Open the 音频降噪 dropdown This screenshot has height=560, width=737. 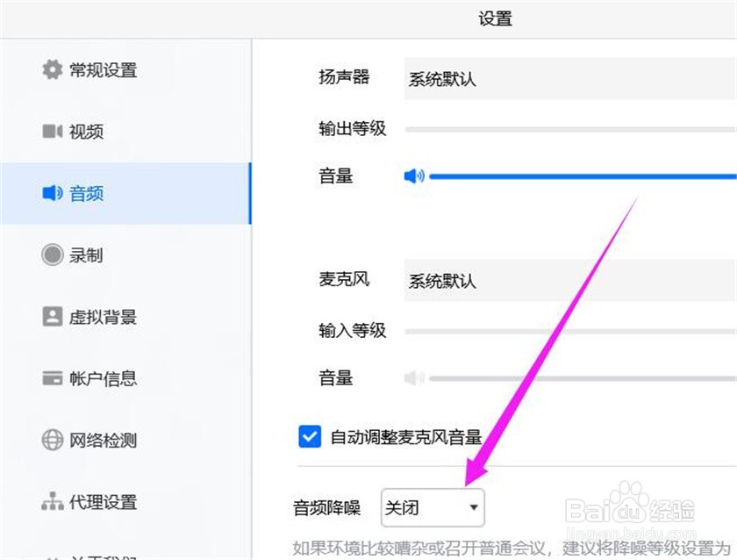[x=433, y=507]
